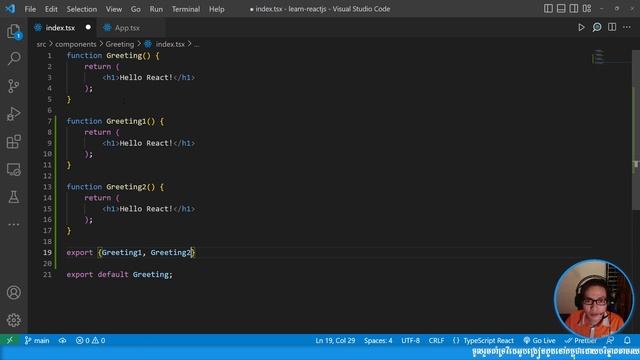Open the Run menu
The height and width of the screenshot is (360, 640).
pos(156,9)
